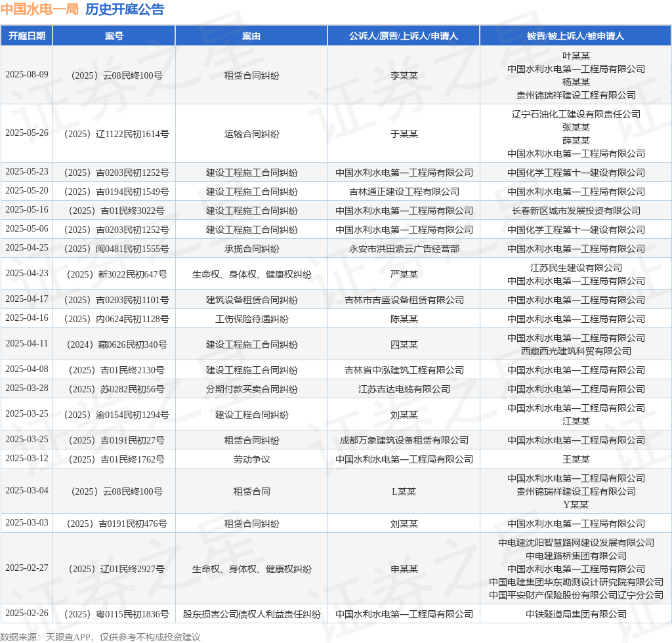Select date cell 2025-03-03
672x643 pixels.
pos(26,523)
